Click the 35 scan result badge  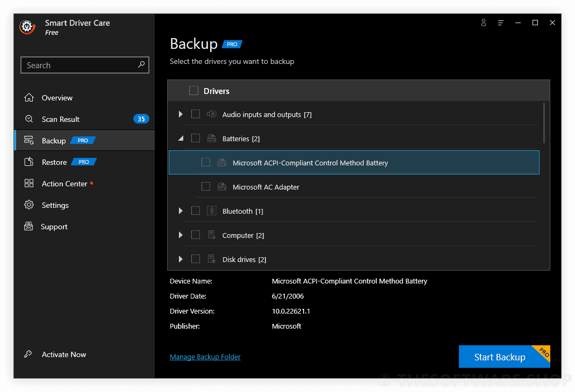tap(141, 119)
